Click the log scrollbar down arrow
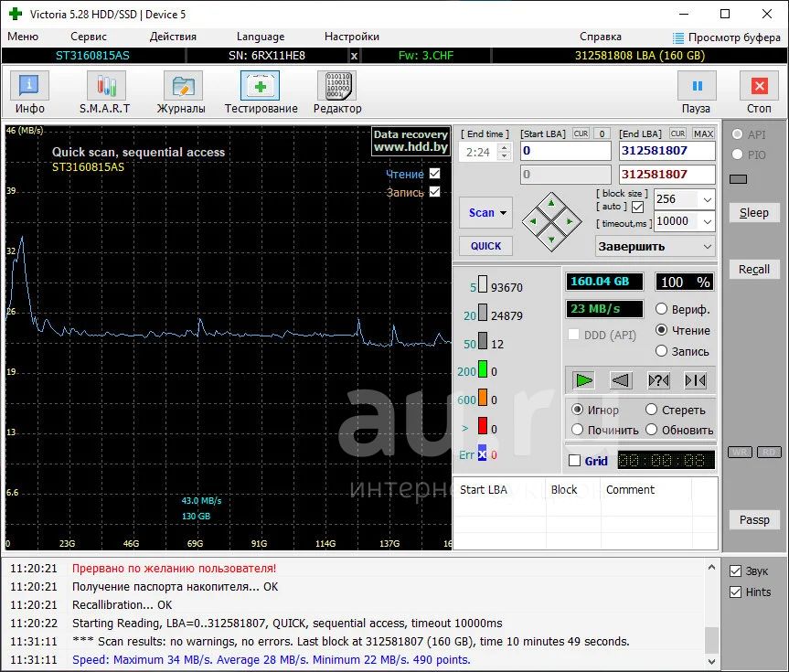The image size is (789, 672). click(711, 661)
